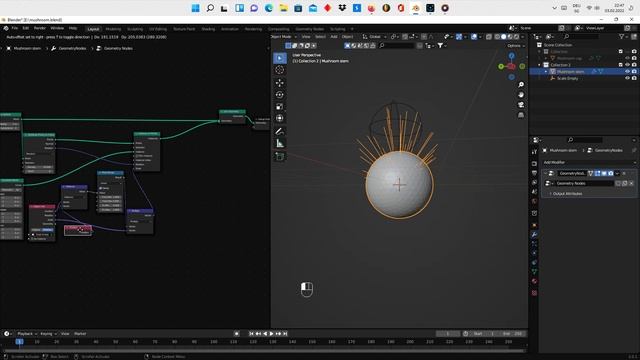Select the Add Cube tool
The image size is (640, 360).
[280, 156]
